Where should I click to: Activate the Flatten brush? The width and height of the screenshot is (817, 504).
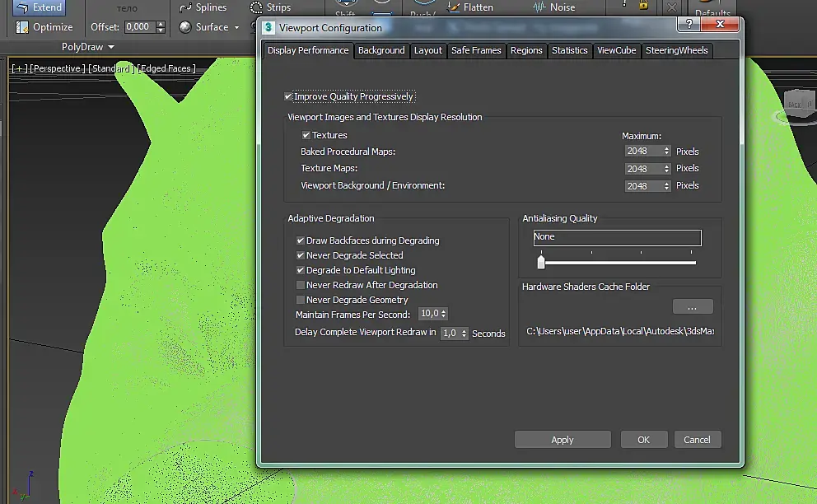point(470,7)
